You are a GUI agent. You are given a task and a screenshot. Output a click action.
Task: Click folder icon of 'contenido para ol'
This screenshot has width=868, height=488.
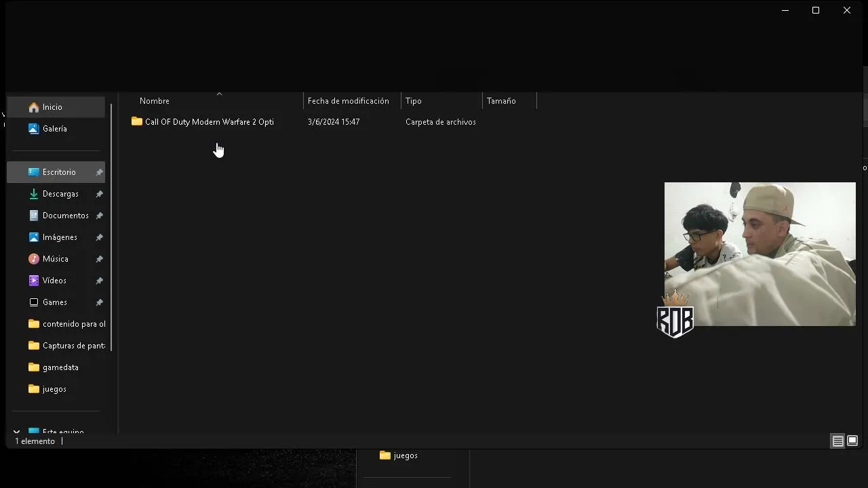(34, 324)
